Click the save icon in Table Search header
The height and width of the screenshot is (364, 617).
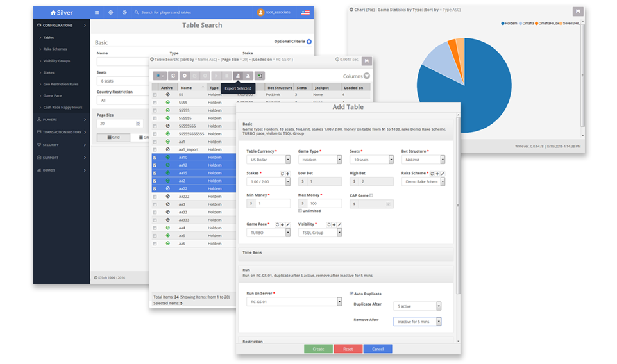pyautogui.click(x=367, y=61)
